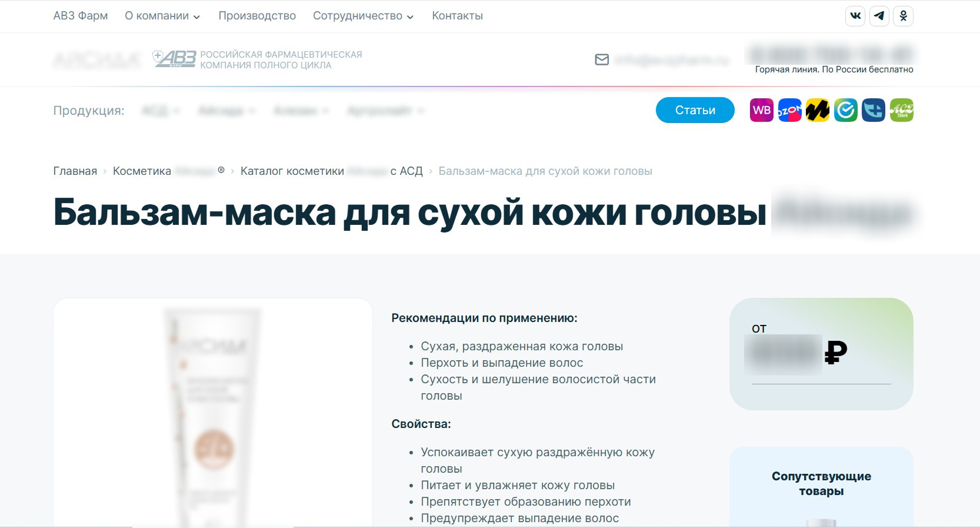Open the green АСД Store icon
This screenshot has height=528, width=980.
(901, 110)
